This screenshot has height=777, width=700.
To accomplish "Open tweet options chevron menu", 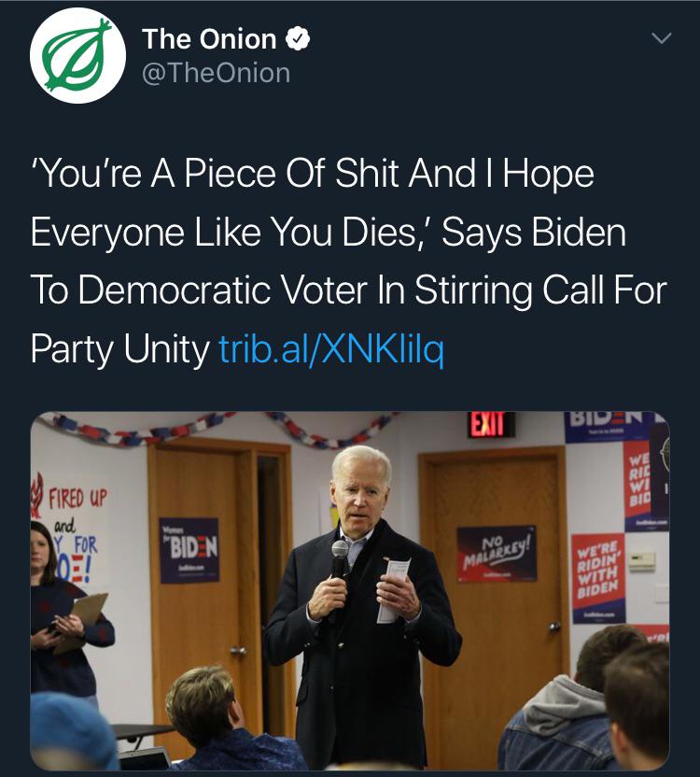I will [660, 39].
